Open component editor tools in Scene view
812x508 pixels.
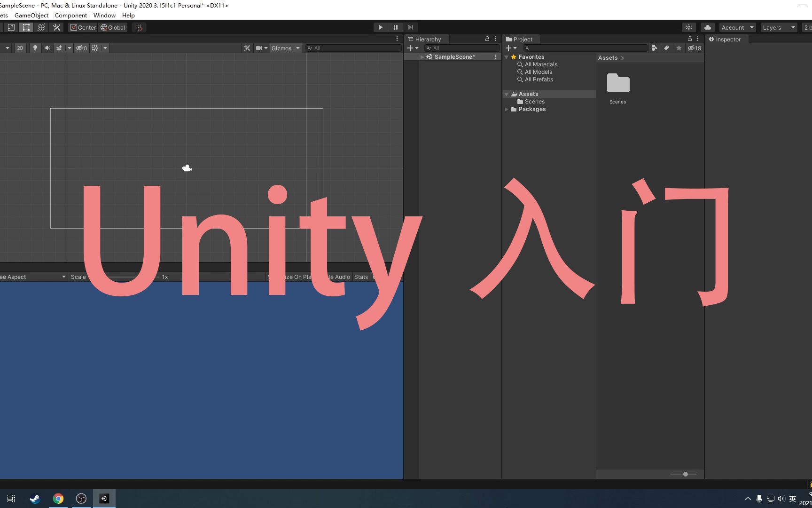click(247, 48)
